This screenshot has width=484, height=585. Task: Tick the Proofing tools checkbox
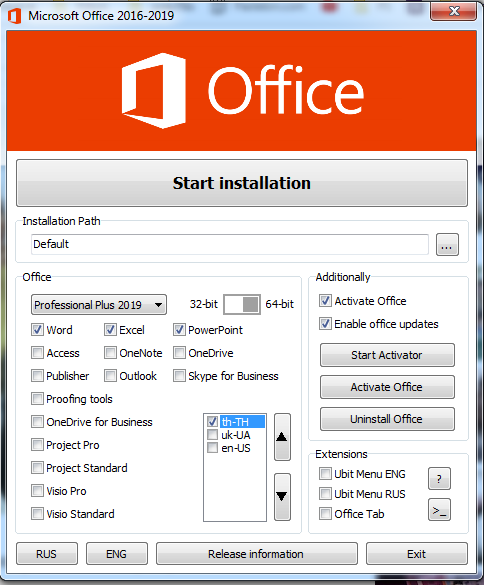[37, 399]
